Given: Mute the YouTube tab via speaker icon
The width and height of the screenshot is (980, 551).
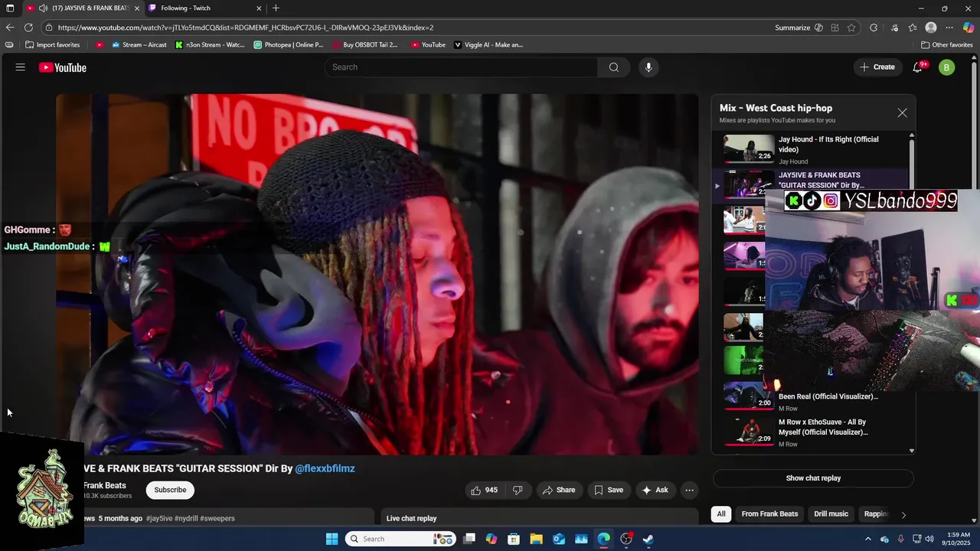Looking at the screenshot, I should [43, 8].
